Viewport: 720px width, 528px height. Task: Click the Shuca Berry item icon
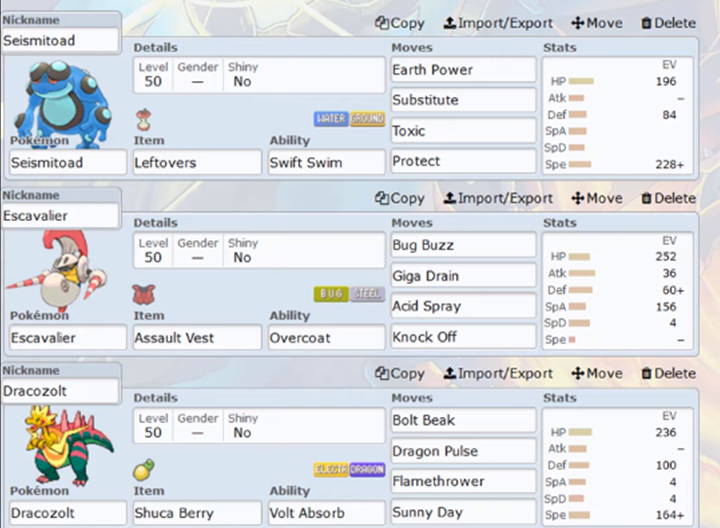pyautogui.click(x=144, y=469)
